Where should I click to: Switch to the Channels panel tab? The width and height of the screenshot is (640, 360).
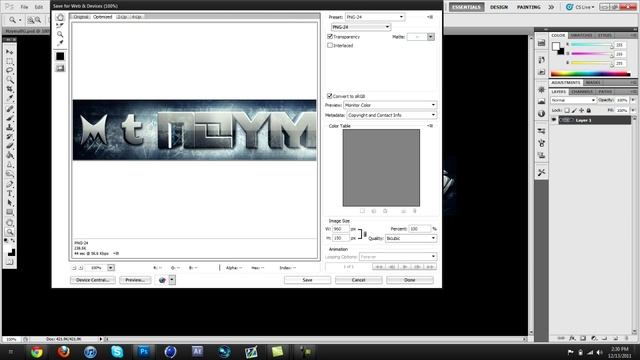pos(582,92)
